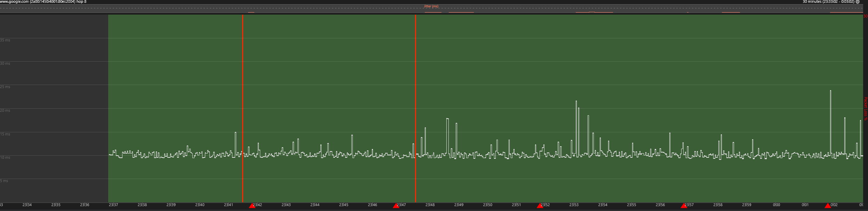Click the 23:56 time label
The width and height of the screenshot is (868, 211).
[x=660, y=205]
